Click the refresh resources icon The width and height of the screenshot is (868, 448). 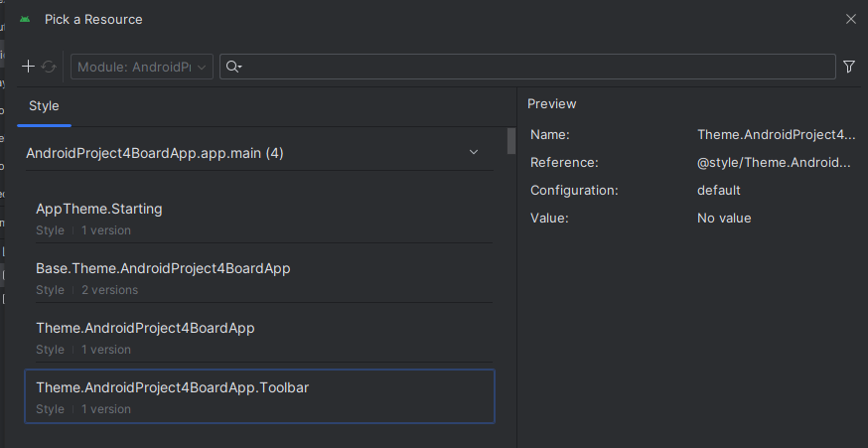(49, 67)
